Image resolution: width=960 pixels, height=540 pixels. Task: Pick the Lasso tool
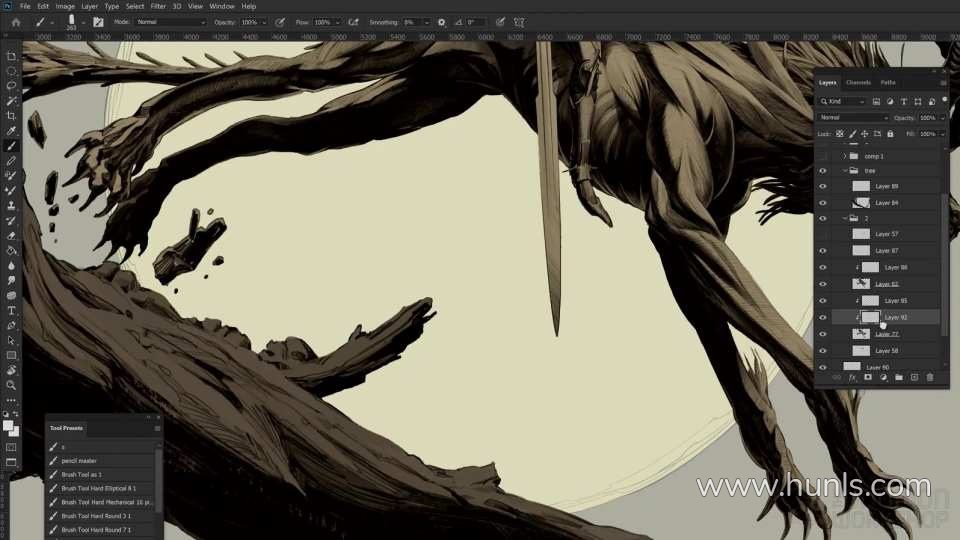click(12, 86)
